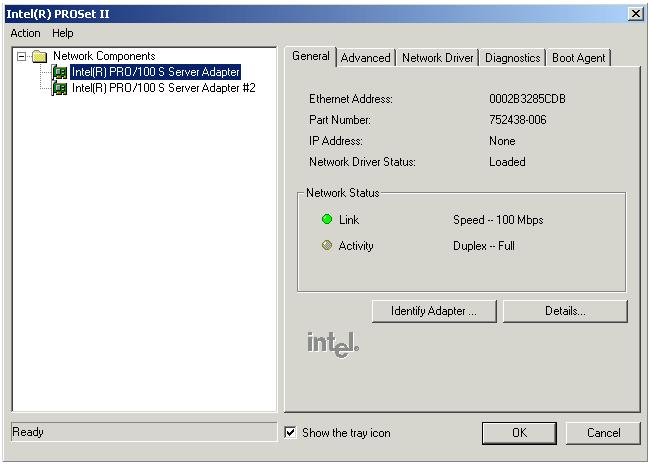Viewport: 650px width, 465px height.
Task: Click the Network Components folder icon
Action: [40, 57]
